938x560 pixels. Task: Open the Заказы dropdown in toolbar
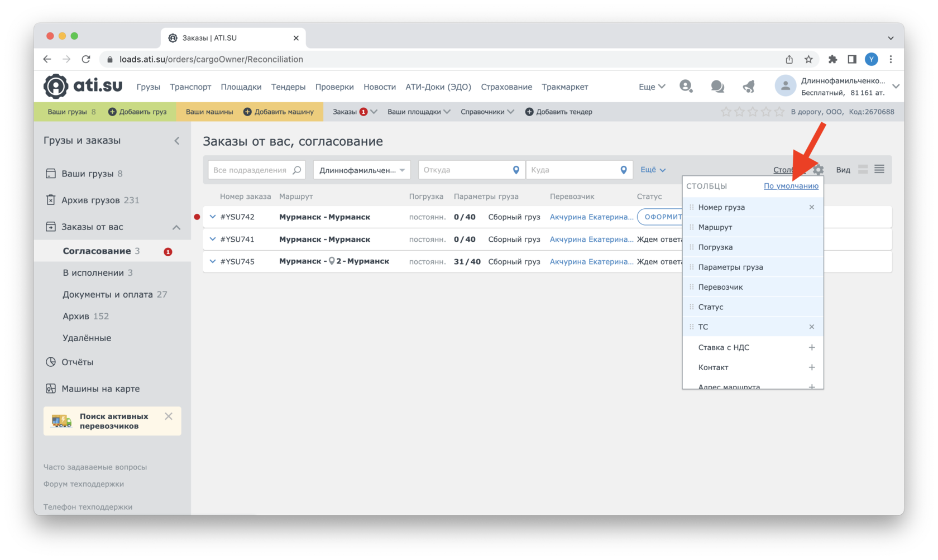tap(355, 112)
